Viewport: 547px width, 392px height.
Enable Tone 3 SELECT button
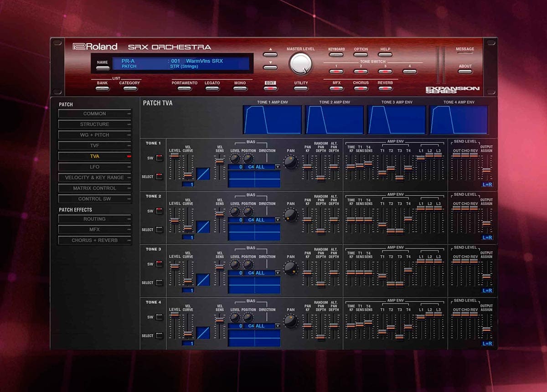(x=159, y=283)
